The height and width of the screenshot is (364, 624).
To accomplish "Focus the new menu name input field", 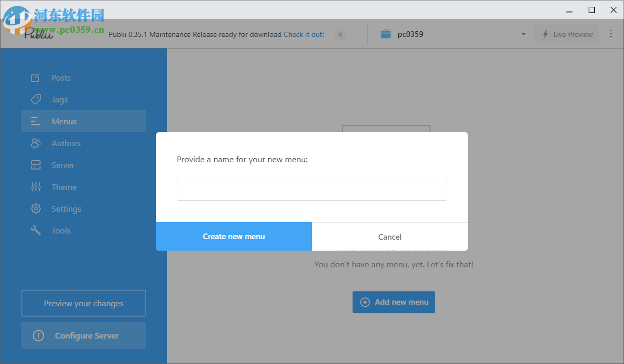I will (312, 188).
